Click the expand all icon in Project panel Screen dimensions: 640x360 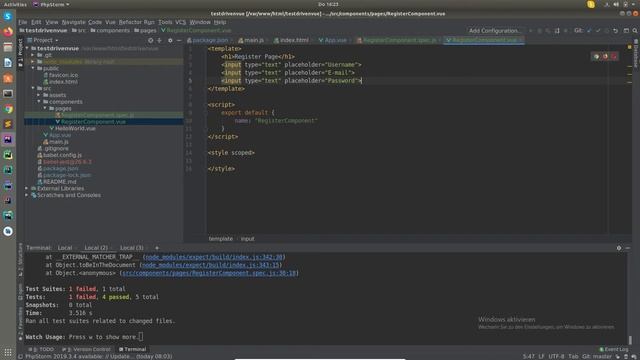(x=159, y=40)
